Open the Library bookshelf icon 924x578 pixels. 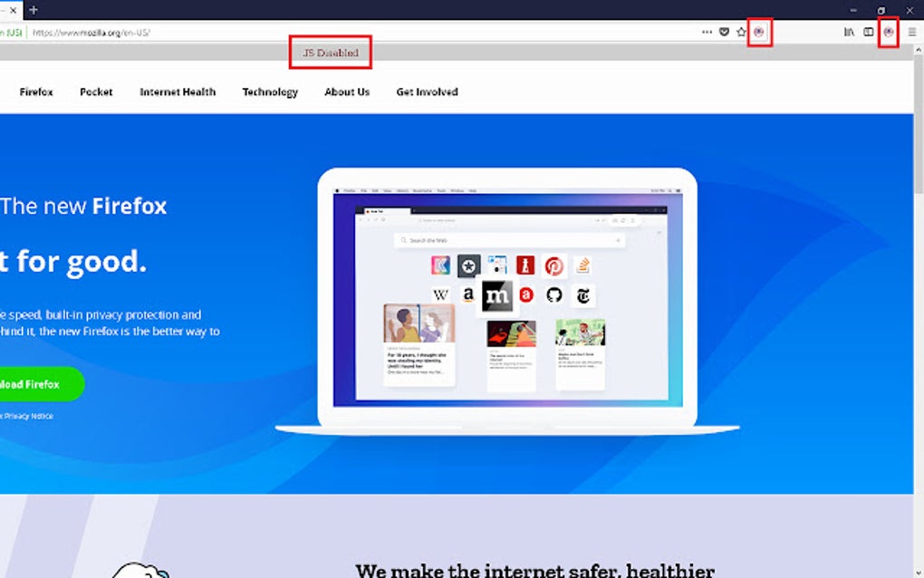coord(849,32)
